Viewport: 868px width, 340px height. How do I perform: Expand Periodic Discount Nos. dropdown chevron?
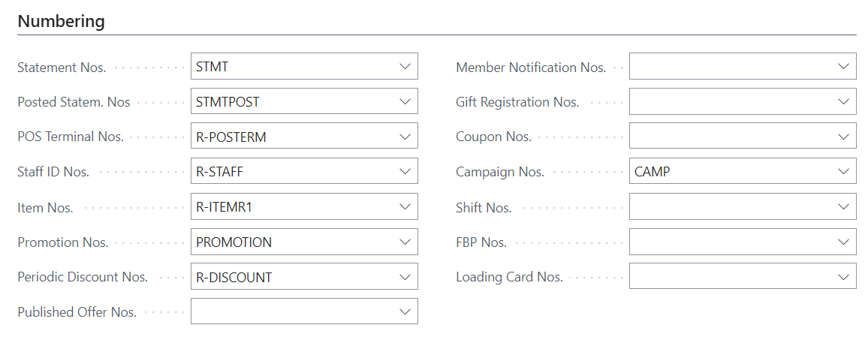(405, 277)
